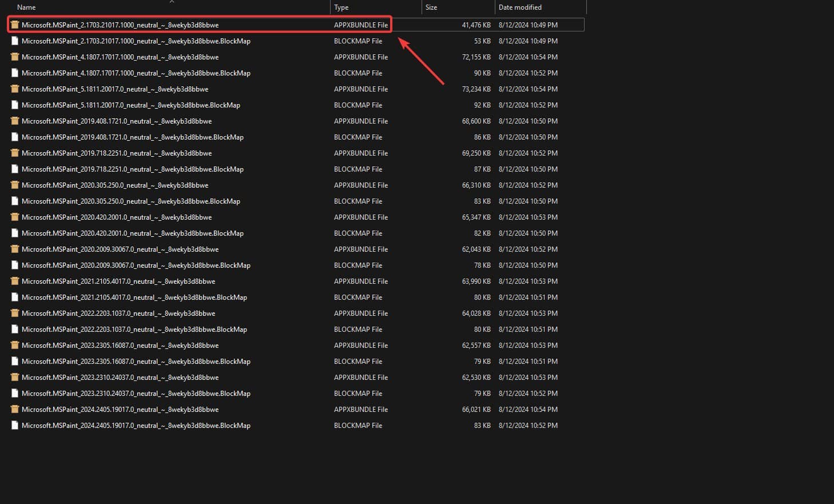834x504 pixels.
Task: Select the MSPaint_2020.2009.30067.0 appxbundle file name
Action: click(120, 249)
